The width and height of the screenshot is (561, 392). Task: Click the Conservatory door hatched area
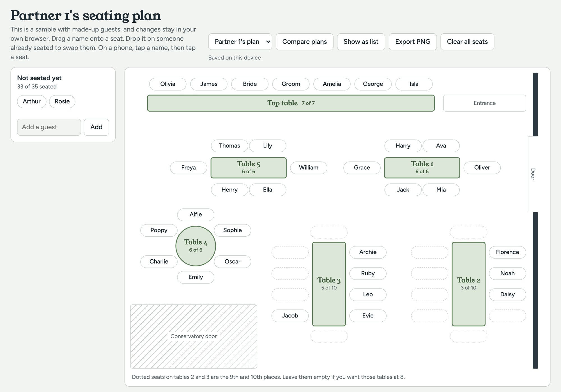194,336
